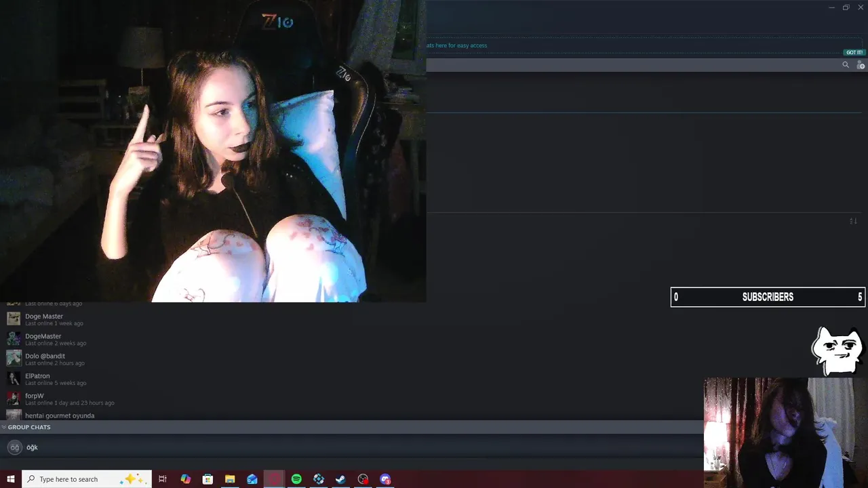Open chat with friend Doge Master

[44, 317]
